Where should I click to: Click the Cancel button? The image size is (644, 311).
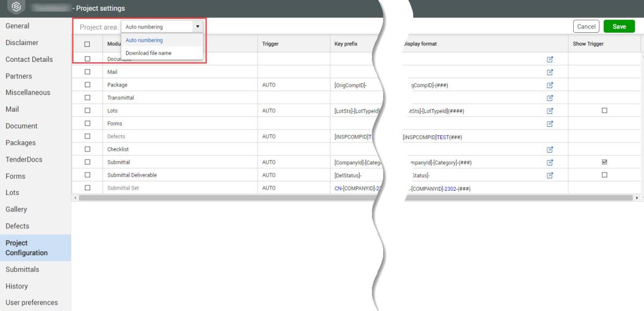click(x=586, y=26)
